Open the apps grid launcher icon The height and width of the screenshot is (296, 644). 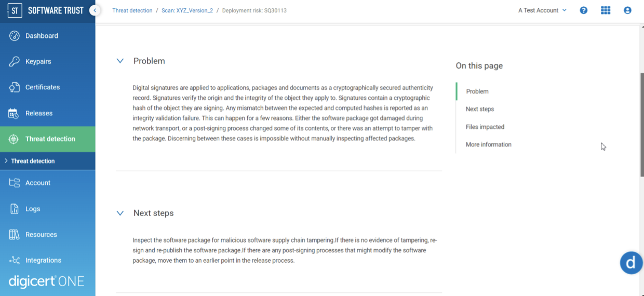[606, 10]
